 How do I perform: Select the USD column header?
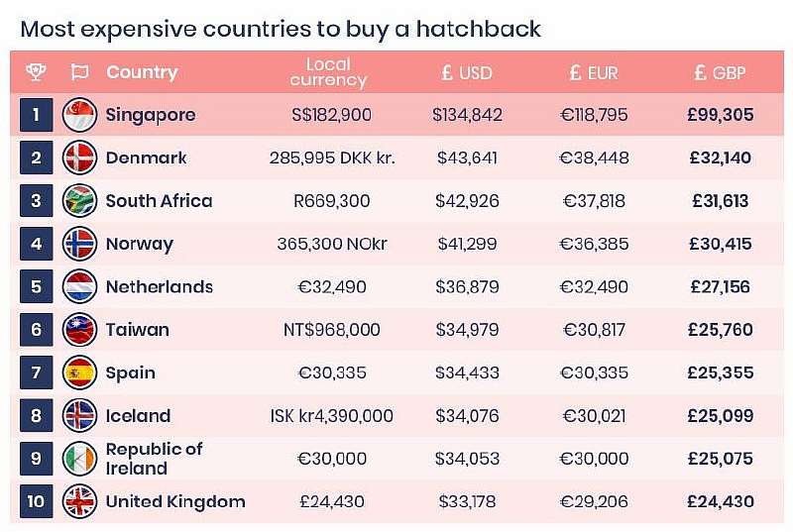[x=467, y=72]
